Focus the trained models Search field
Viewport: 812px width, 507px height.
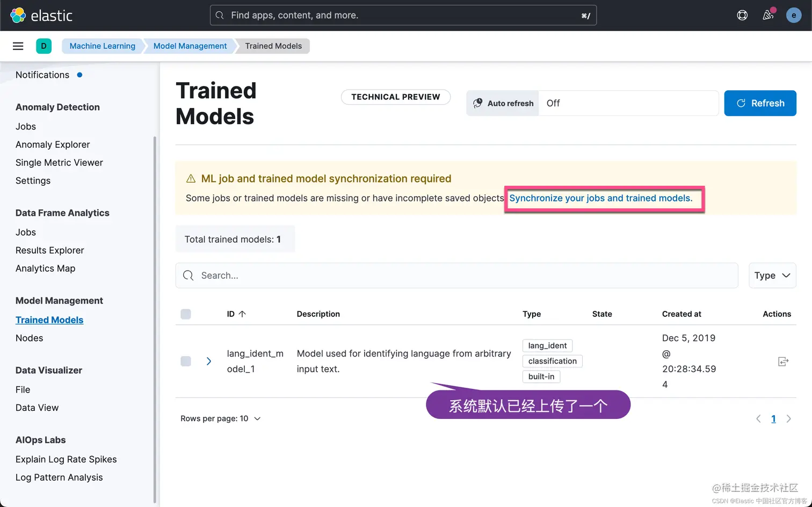[x=456, y=276]
